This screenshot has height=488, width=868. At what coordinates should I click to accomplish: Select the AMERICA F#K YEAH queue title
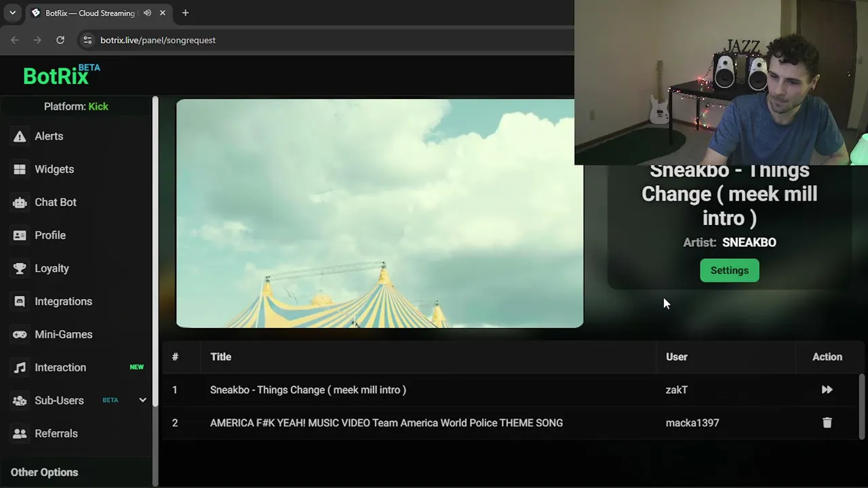pos(387,423)
